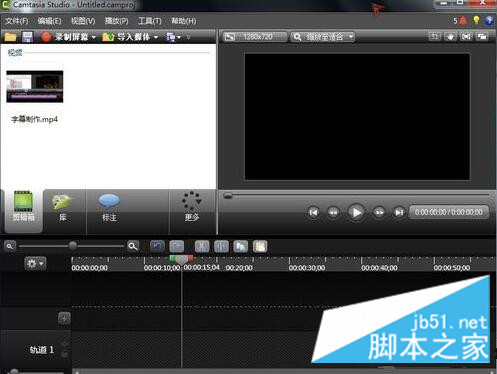Screen dimensions: 497x374
Task: Open the timeline gear settings dropdown
Action: [x=35, y=264]
